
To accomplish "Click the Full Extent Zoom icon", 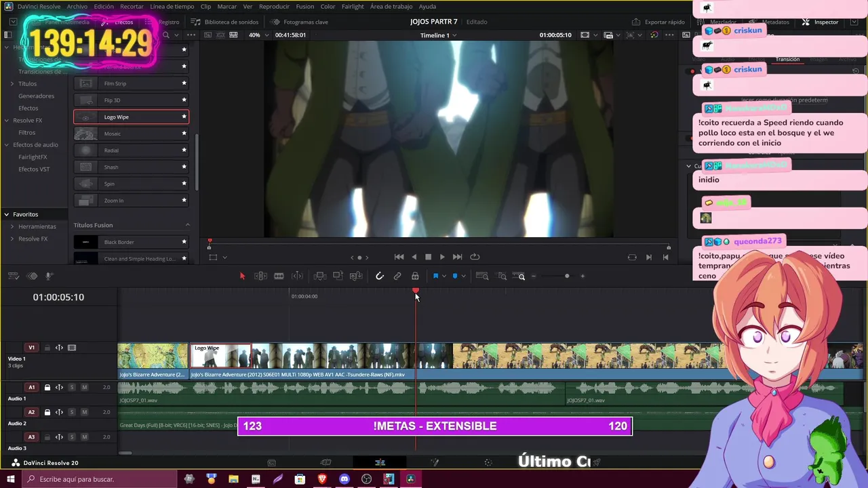I will tap(482, 276).
